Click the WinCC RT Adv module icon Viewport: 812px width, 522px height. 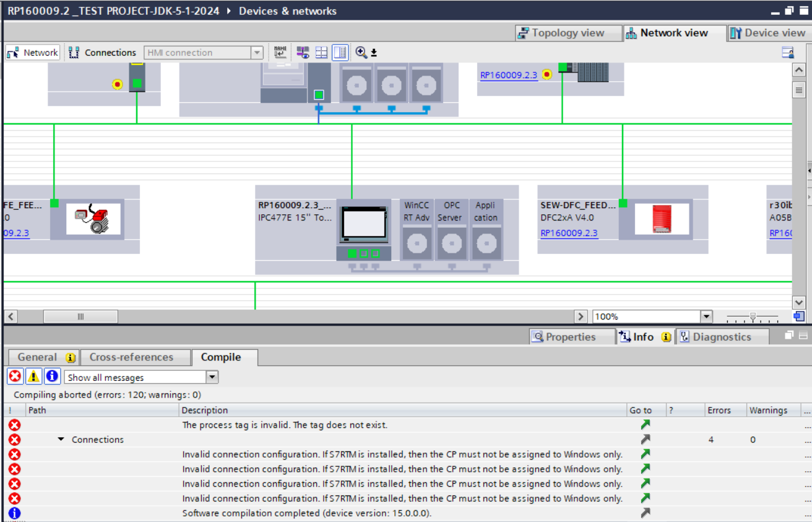pyautogui.click(x=417, y=243)
